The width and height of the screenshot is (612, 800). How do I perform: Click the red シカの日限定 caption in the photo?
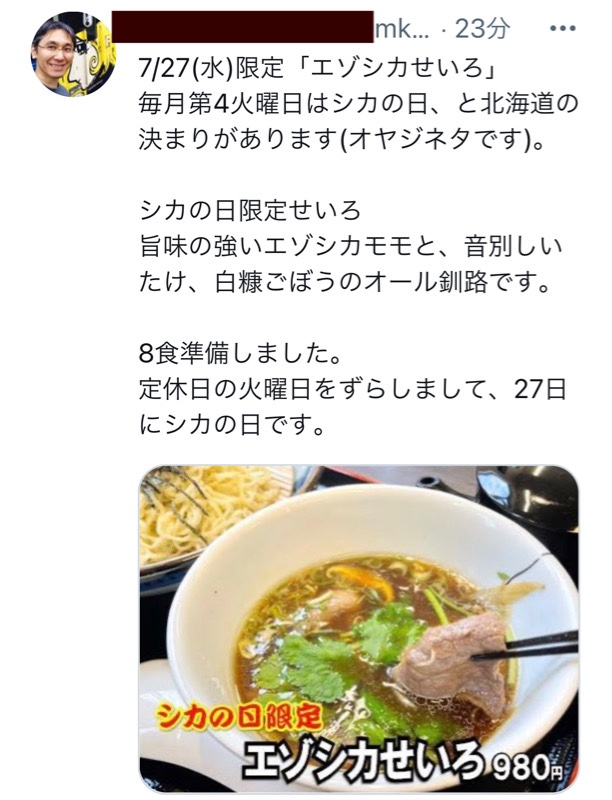tap(240, 718)
